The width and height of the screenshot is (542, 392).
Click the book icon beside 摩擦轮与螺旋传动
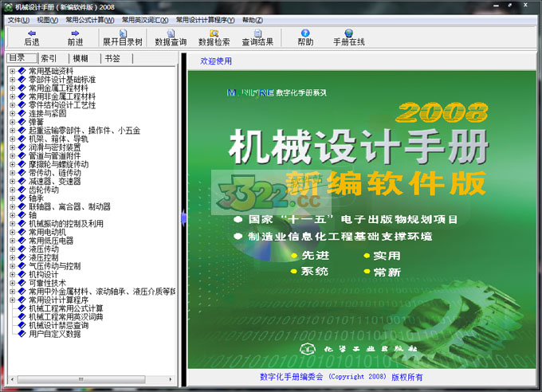pyautogui.click(x=22, y=164)
